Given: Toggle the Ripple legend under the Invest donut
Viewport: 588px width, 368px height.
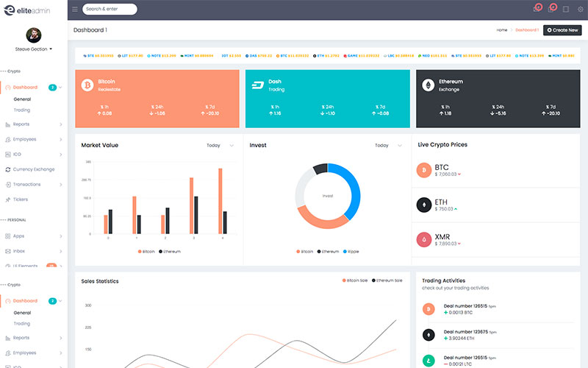Looking at the screenshot, I should pyautogui.click(x=351, y=252).
